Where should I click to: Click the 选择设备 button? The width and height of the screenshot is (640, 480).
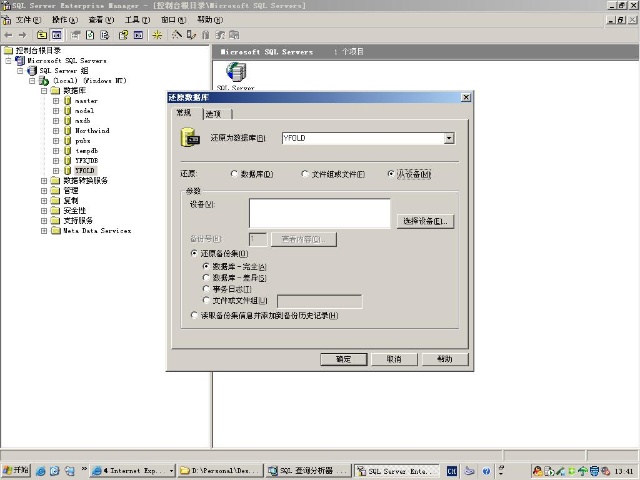coord(425,220)
